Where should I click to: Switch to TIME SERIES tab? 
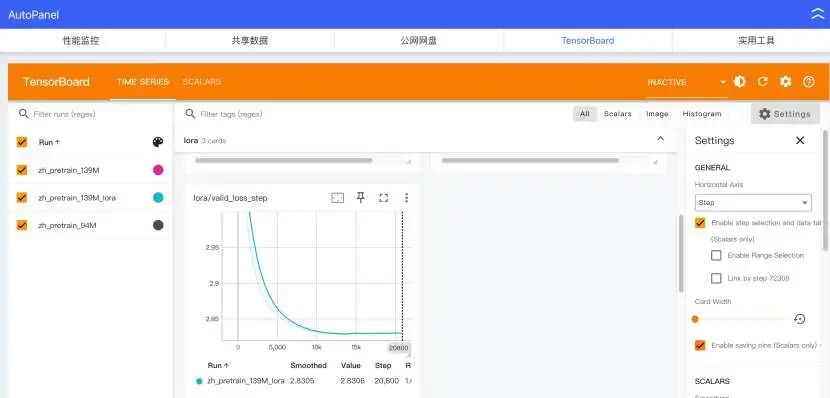click(x=143, y=82)
